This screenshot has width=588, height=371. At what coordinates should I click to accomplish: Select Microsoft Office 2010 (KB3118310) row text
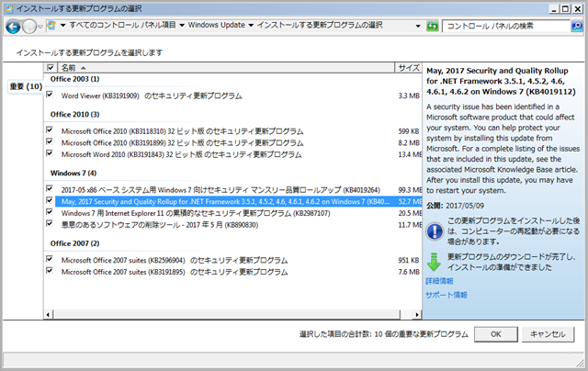(x=182, y=131)
